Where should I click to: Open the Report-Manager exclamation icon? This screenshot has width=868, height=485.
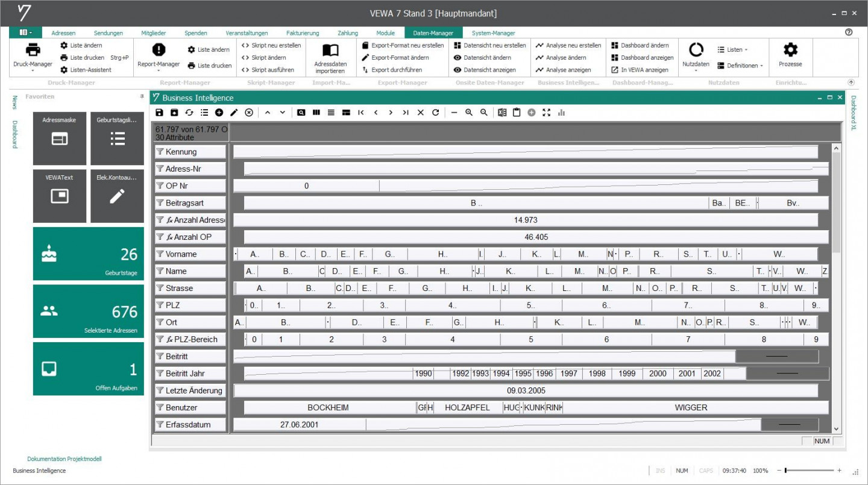pos(159,50)
